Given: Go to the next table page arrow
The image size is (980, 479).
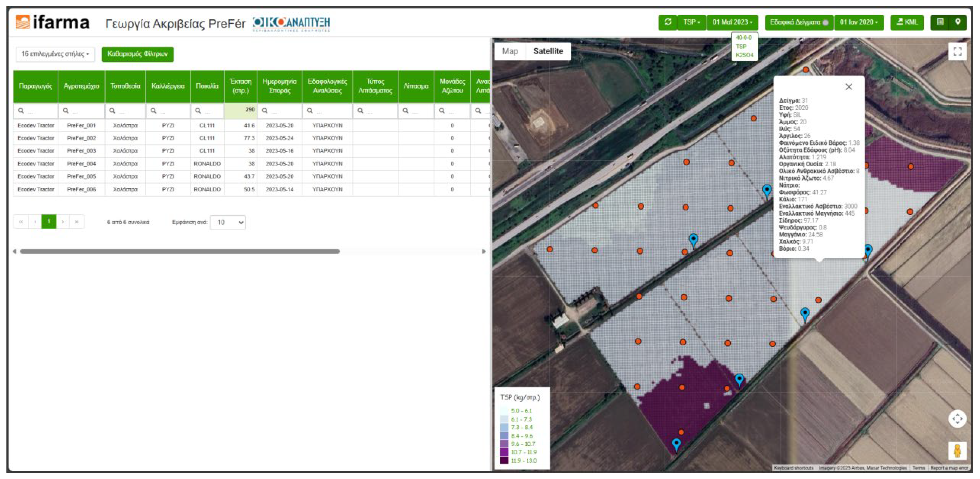Looking at the screenshot, I should pyautogui.click(x=63, y=222).
